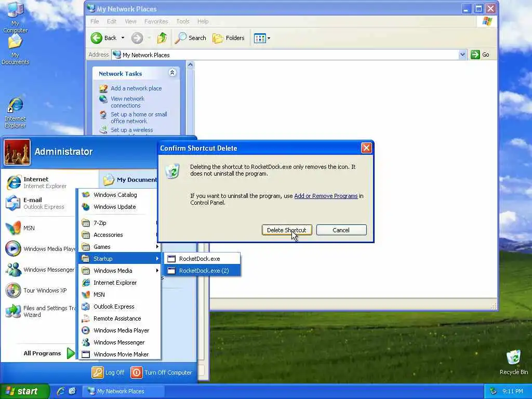Click Log Off in Start menu

click(x=108, y=373)
